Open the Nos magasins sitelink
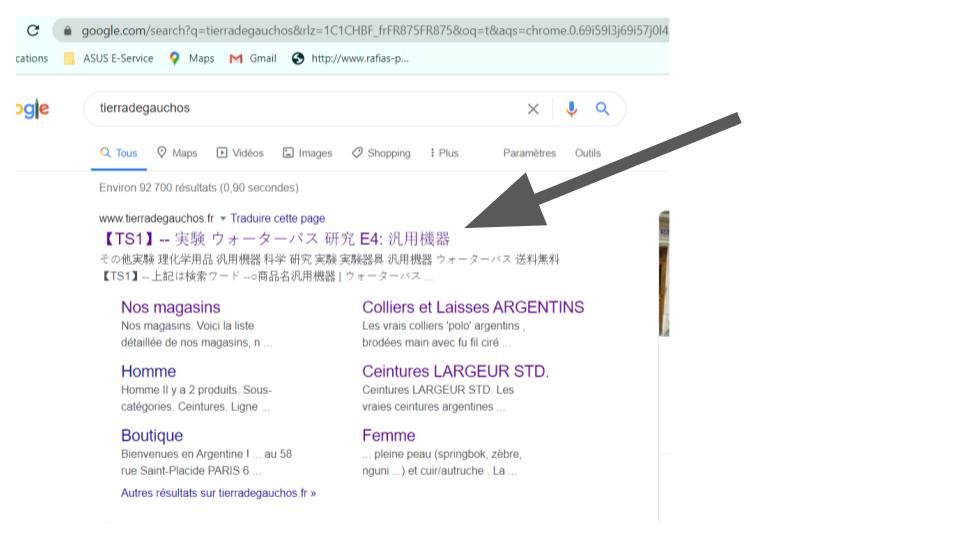Screen dimensions: 960x540 point(171,307)
